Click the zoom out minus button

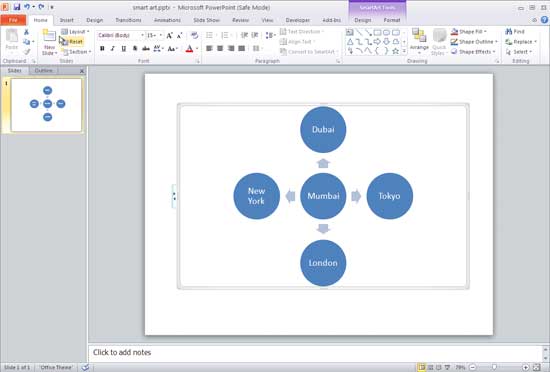pos(472,367)
